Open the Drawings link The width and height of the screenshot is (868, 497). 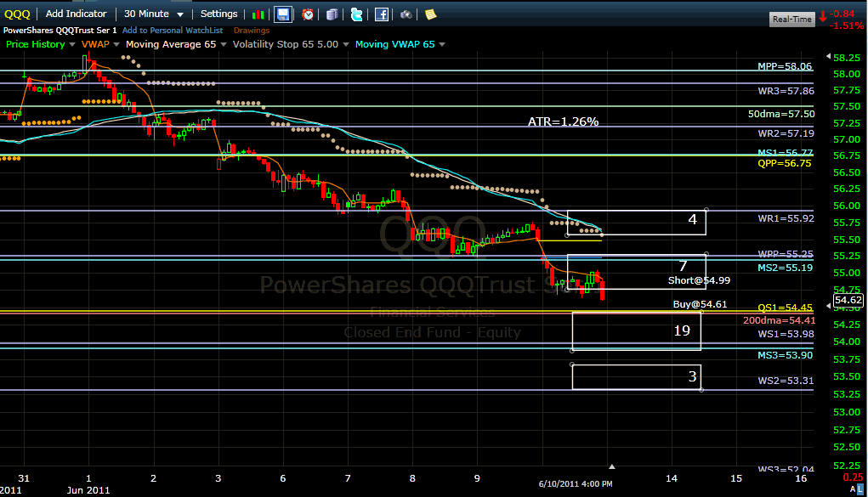pos(252,31)
